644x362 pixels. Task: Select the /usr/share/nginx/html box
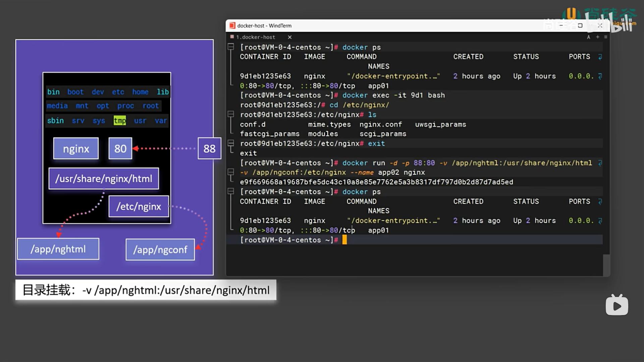[104, 179]
